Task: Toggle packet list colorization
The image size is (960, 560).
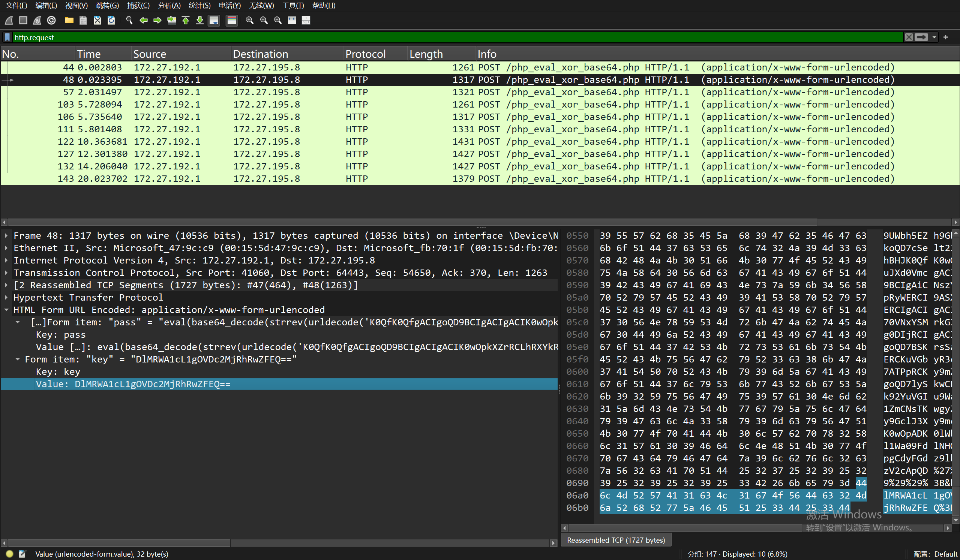Action: point(231,20)
